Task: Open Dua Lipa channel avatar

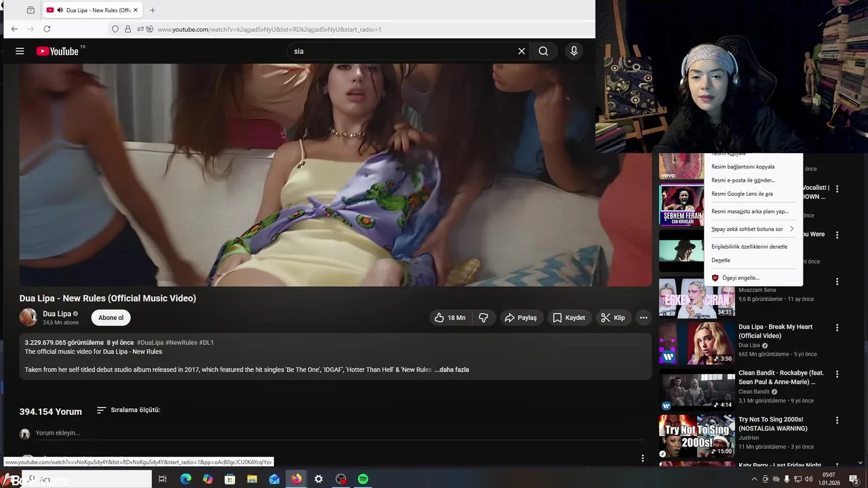Action: (28, 317)
